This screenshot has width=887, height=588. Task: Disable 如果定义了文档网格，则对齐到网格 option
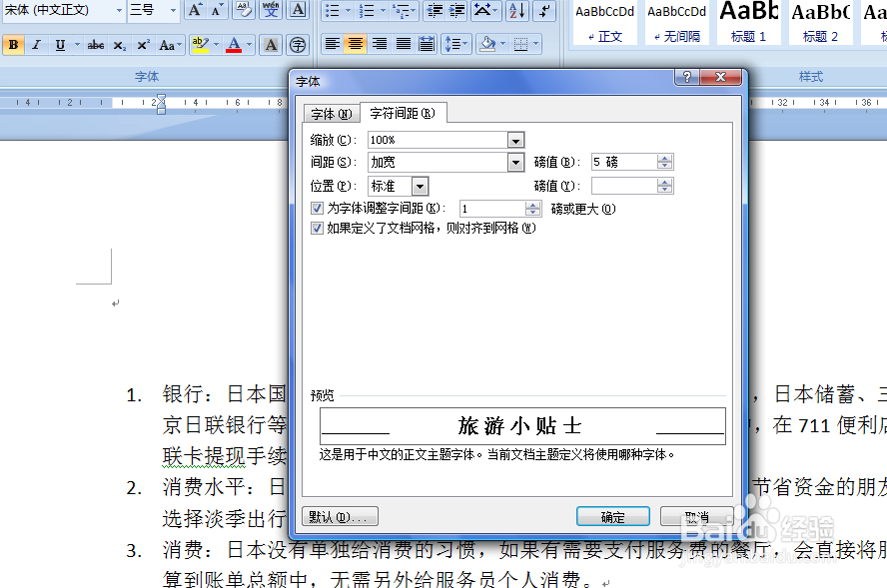coord(317,228)
